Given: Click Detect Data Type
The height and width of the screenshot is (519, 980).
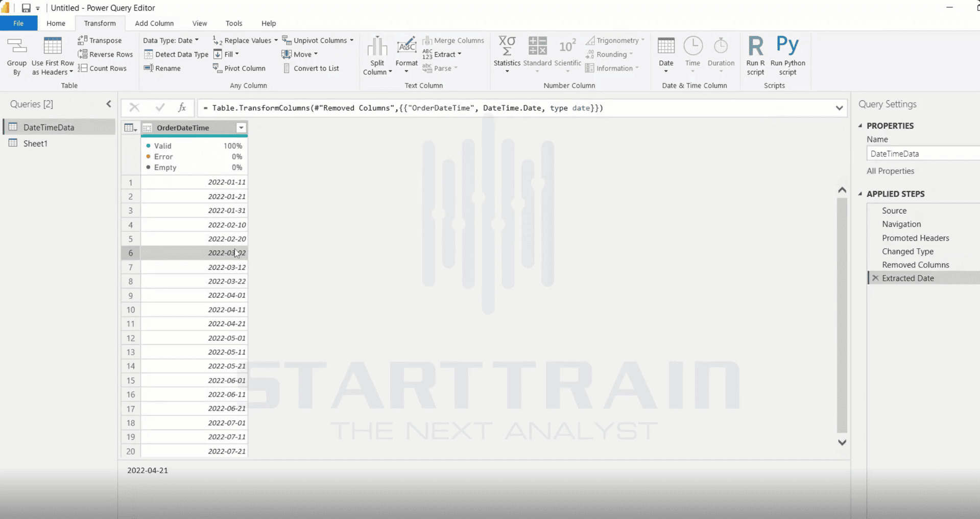Looking at the screenshot, I should coord(176,54).
